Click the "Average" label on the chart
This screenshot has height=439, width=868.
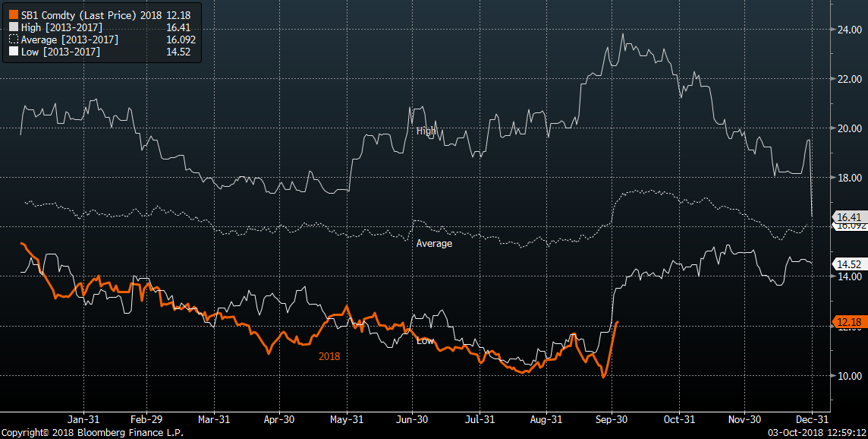[434, 244]
